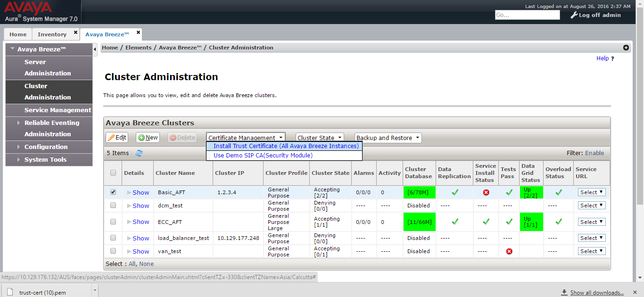Viewport: 644px width, 297px height.
Task: Close the Inventory tab with its X icon
Action: coord(75,33)
